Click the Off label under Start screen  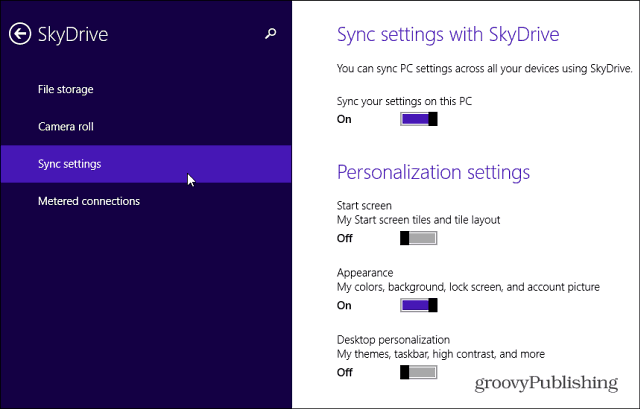tap(344, 238)
